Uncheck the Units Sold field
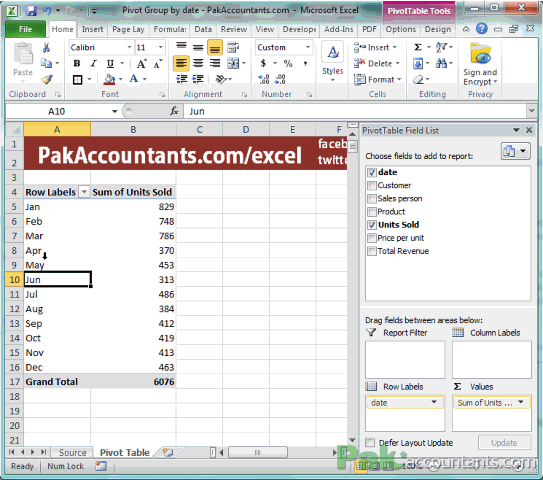Screen dimensions: 543x480 372,225
